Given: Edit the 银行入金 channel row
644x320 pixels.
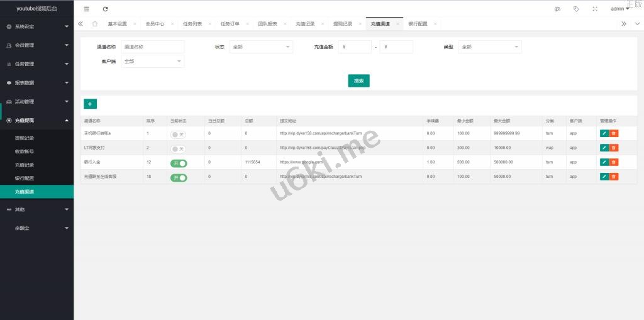Looking at the screenshot, I should pos(604,162).
